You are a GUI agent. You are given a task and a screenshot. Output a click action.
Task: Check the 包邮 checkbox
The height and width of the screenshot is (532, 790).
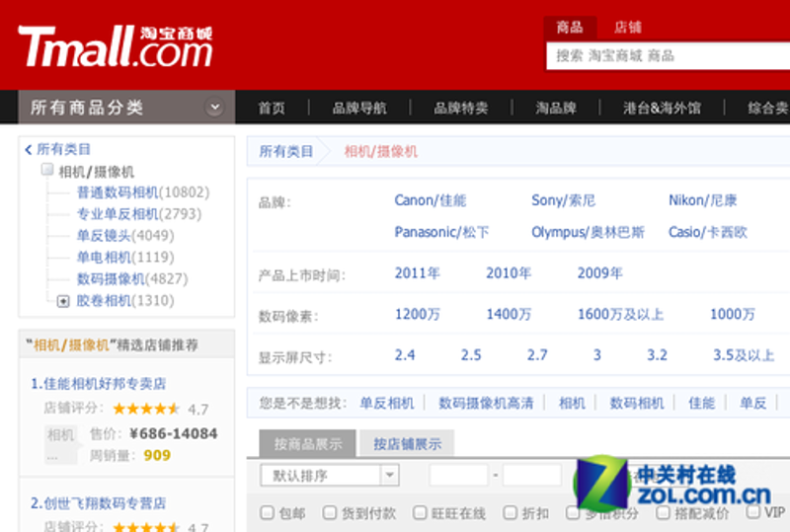[x=267, y=513]
